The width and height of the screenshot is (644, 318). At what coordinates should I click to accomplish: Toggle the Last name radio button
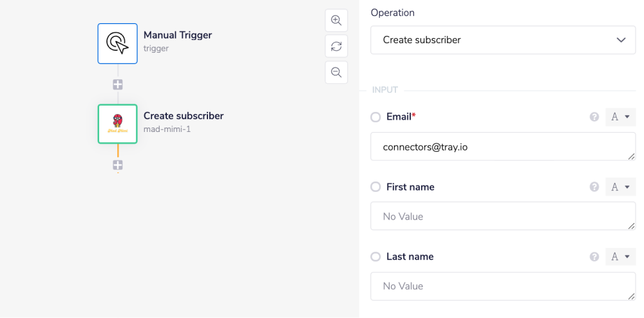(x=375, y=256)
